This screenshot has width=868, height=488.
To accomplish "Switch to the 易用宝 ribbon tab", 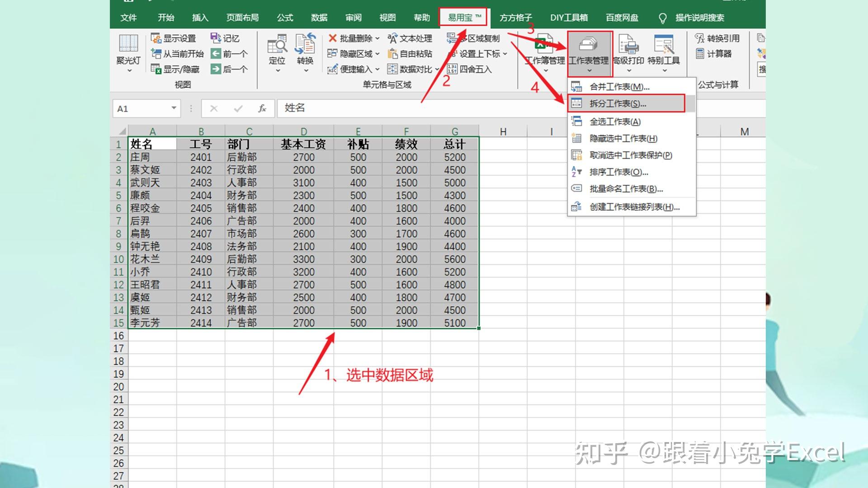I will tap(462, 18).
